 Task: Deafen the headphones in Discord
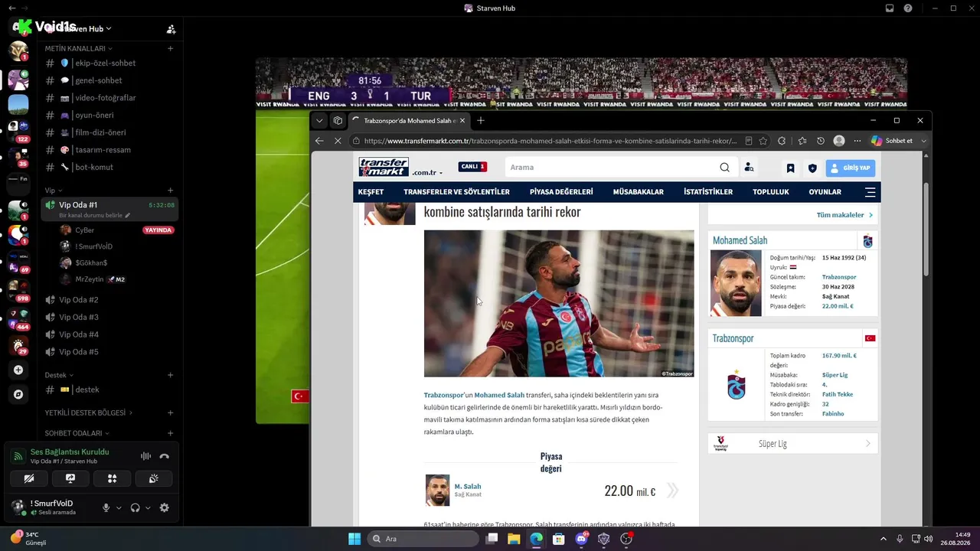(136, 507)
